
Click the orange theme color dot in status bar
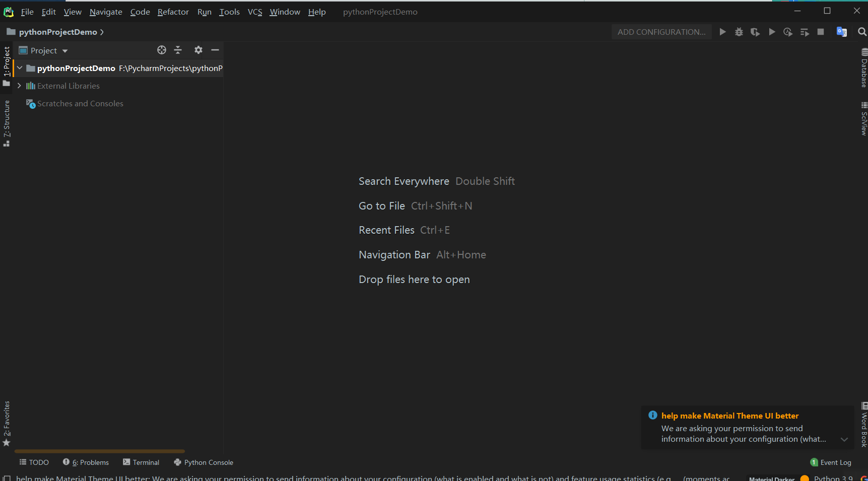(x=805, y=478)
